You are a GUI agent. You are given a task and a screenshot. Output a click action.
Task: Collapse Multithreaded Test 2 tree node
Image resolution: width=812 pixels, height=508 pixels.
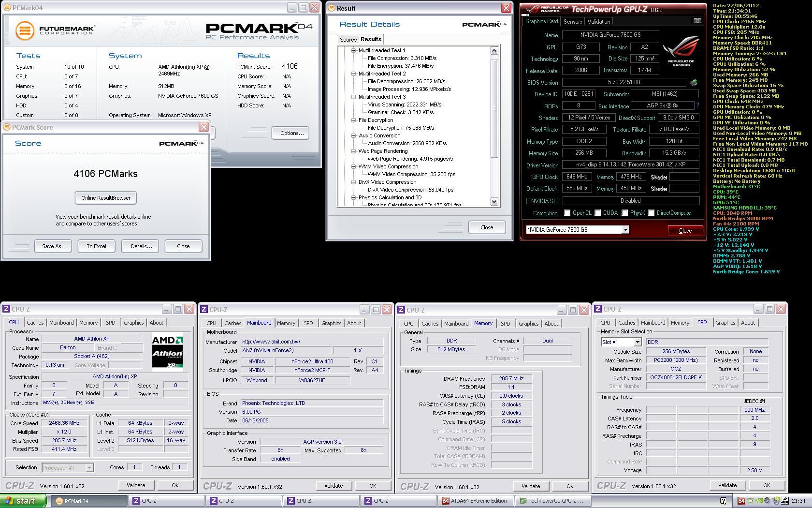353,74
